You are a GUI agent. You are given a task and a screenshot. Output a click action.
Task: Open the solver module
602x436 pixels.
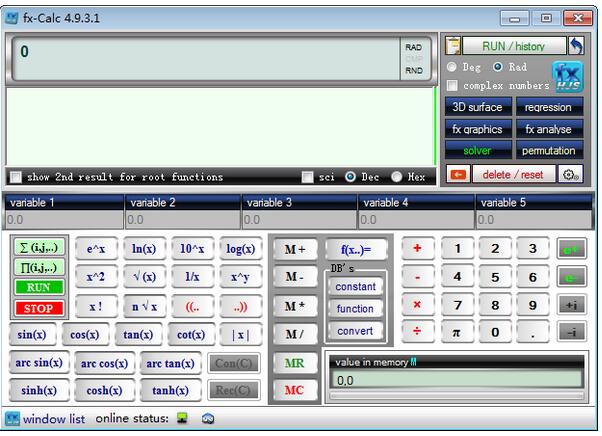478,150
